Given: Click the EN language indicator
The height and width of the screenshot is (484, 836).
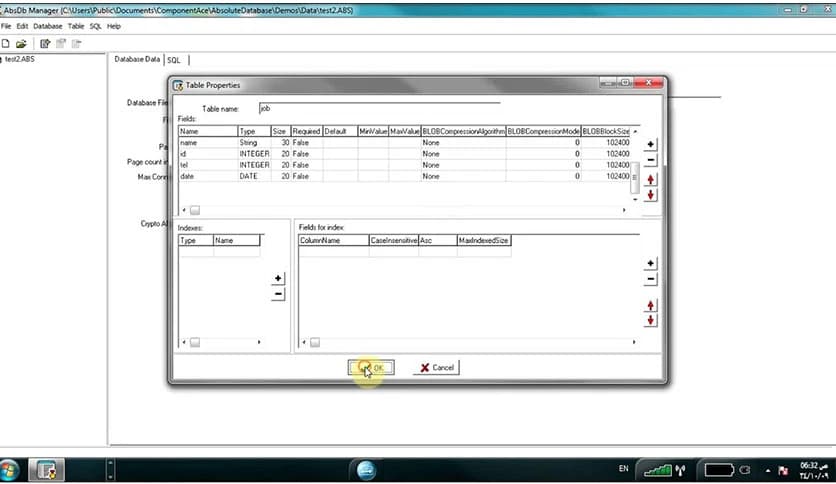Looking at the screenshot, I should [x=624, y=469].
